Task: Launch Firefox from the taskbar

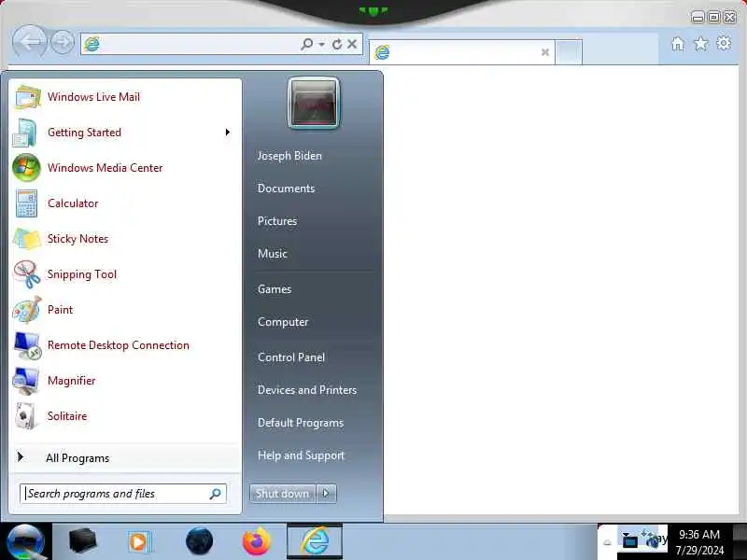Action: 256,541
